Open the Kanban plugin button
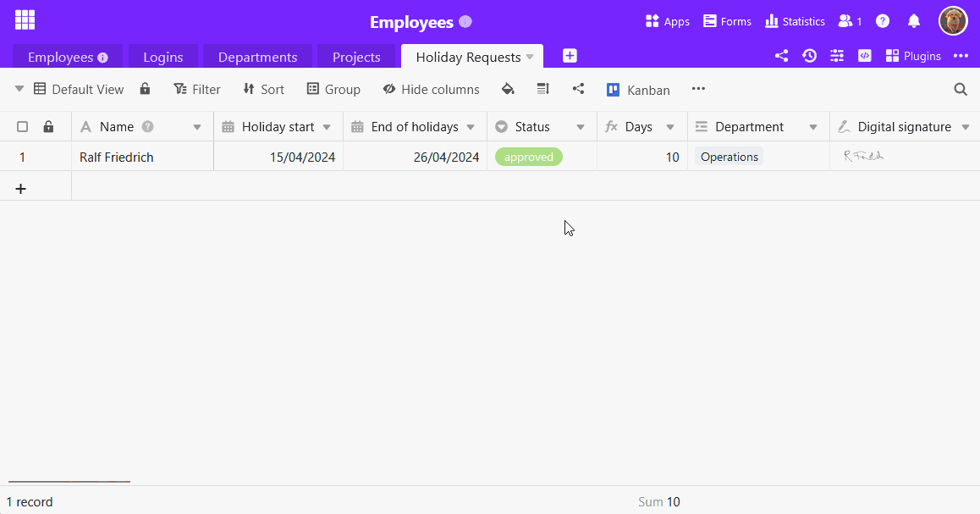Screen dimensions: 980x514 (x=638, y=90)
